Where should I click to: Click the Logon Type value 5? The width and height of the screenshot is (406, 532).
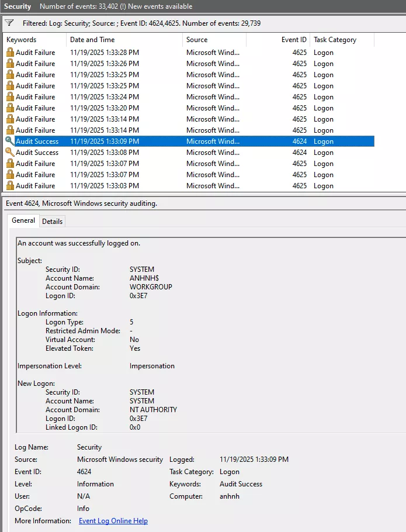pos(131,322)
